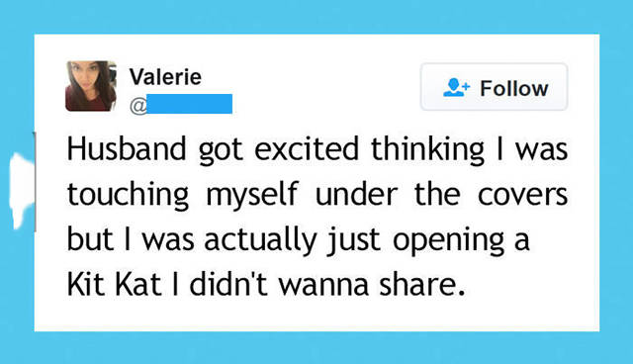The image size is (633, 364).
Task: Click the word "actually" in the tweet
Action: click(260, 241)
